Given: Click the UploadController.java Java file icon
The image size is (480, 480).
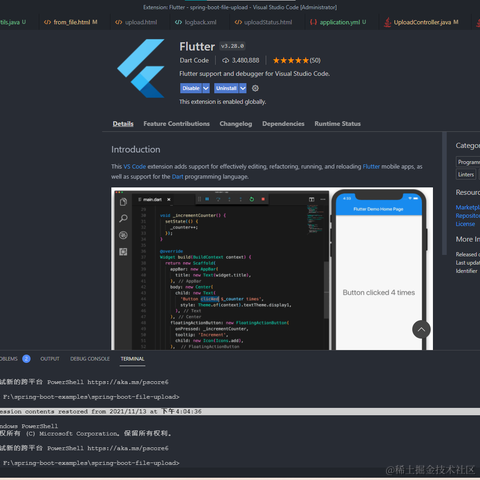Looking at the screenshot, I should pos(387,22).
